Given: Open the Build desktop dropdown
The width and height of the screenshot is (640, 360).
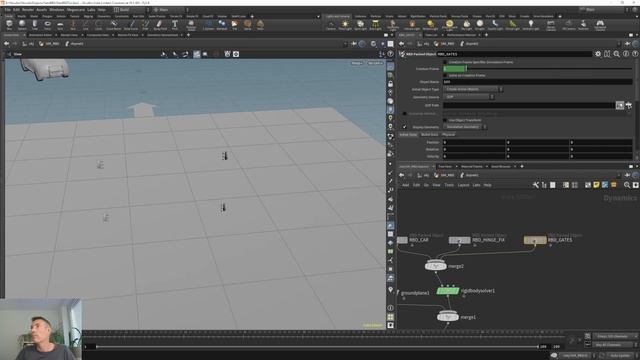Looking at the screenshot, I should 130,10.
